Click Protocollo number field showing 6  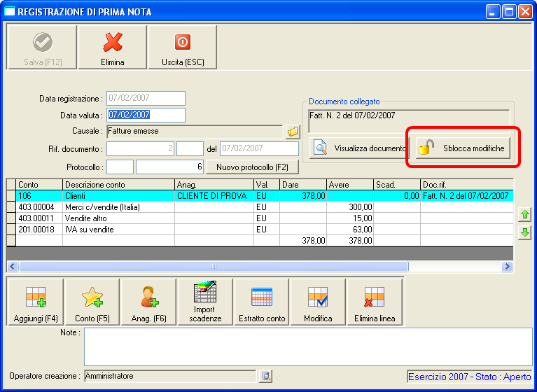tap(170, 167)
